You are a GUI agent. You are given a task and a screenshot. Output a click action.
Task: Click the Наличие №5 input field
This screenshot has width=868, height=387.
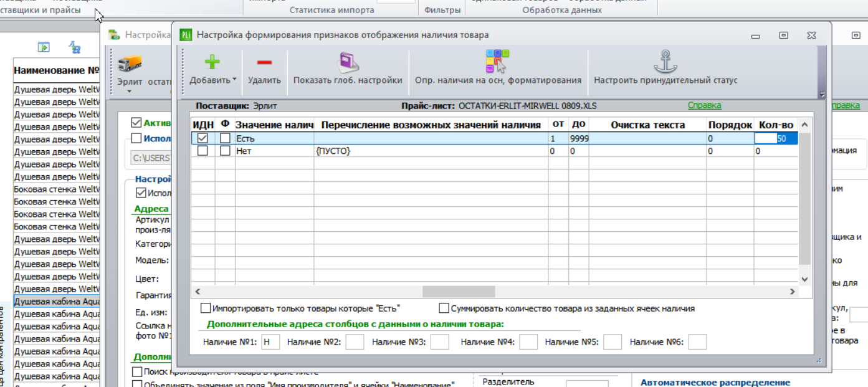pos(613,342)
